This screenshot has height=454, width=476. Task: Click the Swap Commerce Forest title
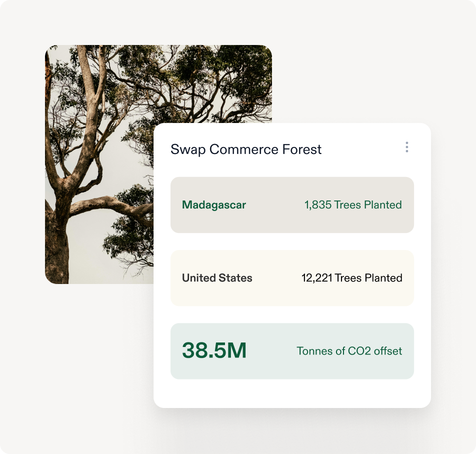[x=246, y=149]
